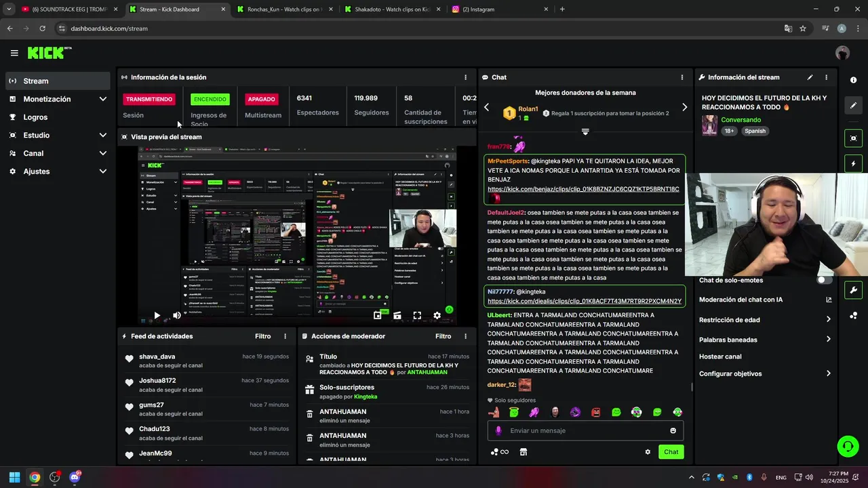Click the info icon in right sidebar
This screenshot has width=868, height=488.
[853, 80]
